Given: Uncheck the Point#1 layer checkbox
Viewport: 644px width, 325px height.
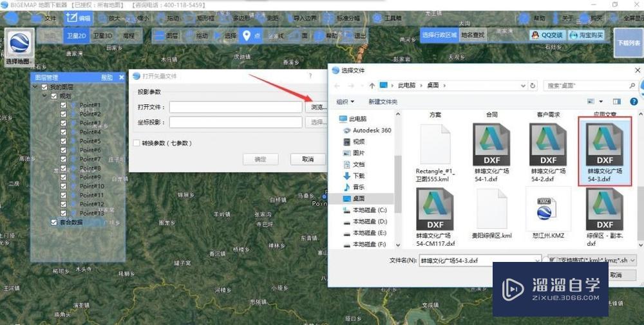Looking at the screenshot, I should pyautogui.click(x=63, y=105).
